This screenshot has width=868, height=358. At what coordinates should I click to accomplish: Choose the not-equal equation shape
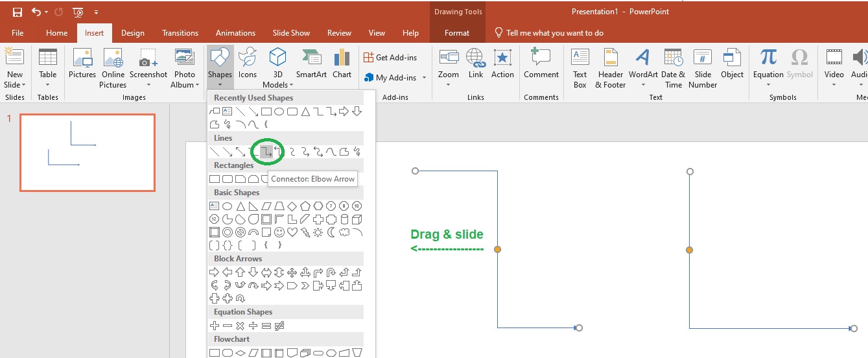pos(279,326)
